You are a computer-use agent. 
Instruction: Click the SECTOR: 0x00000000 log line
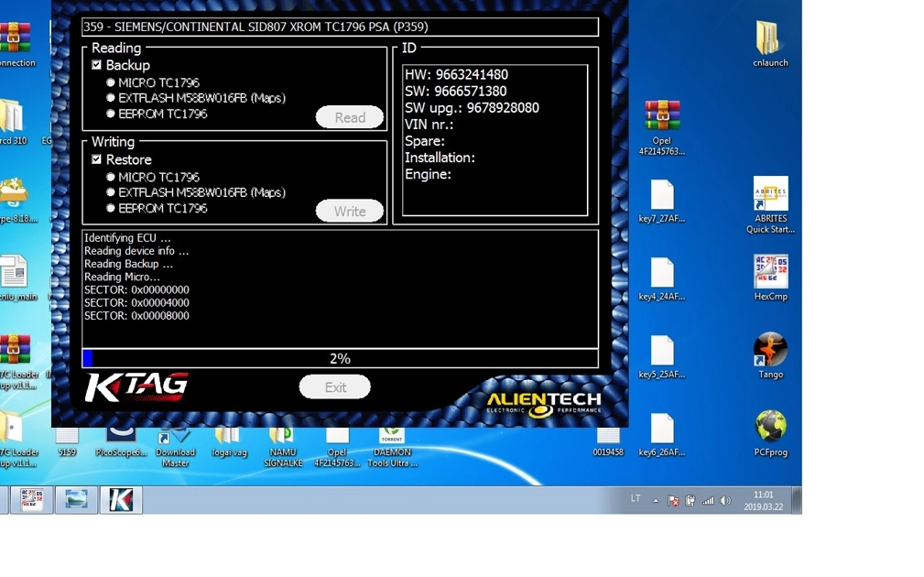click(x=136, y=289)
